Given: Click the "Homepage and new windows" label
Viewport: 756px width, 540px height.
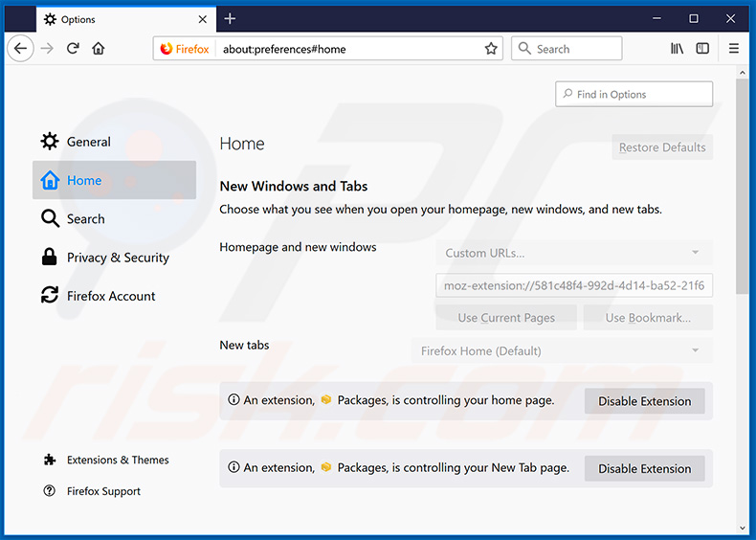Looking at the screenshot, I should (x=298, y=247).
